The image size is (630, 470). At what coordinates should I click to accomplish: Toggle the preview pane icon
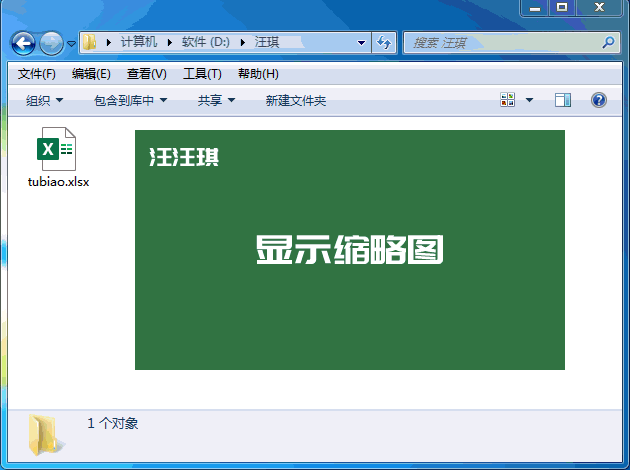coord(562,100)
